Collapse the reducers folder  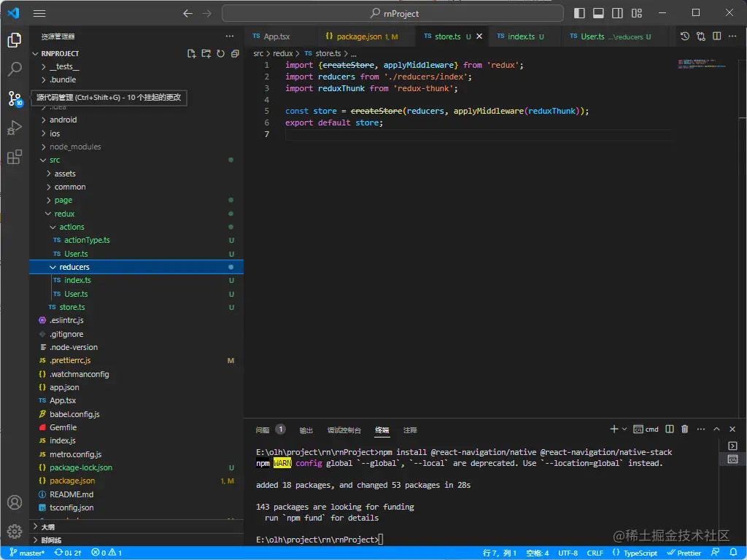pos(53,267)
